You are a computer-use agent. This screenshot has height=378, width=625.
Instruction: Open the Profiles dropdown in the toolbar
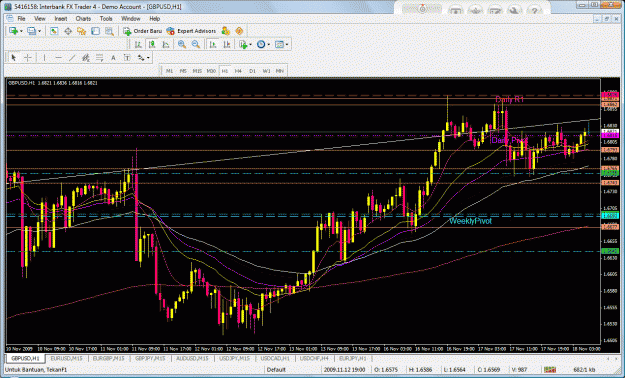(x=34, y=31)
